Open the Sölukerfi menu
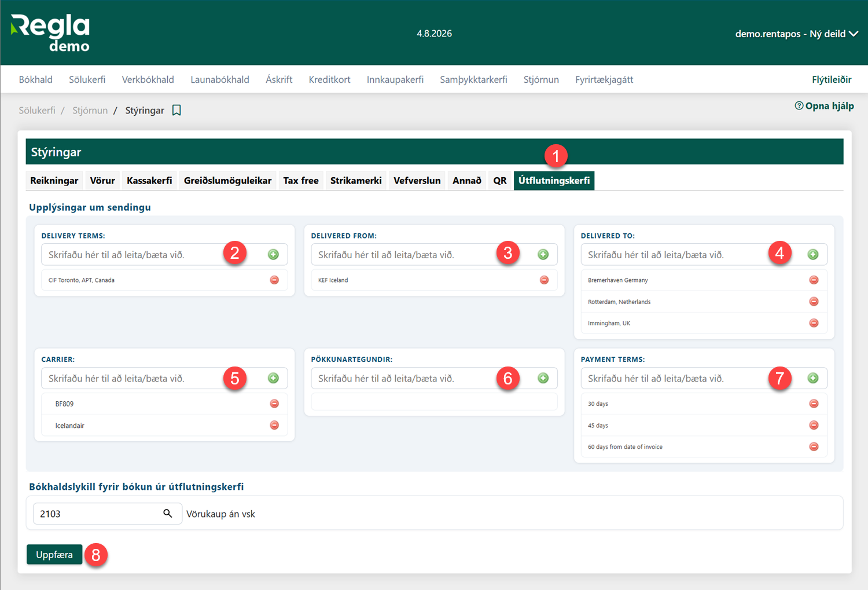 (87, 80)
